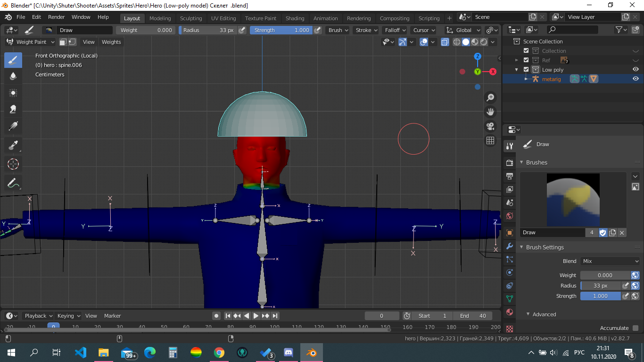
Task: Open the Brush dropdown in the header
Action: tap(338, 30)
